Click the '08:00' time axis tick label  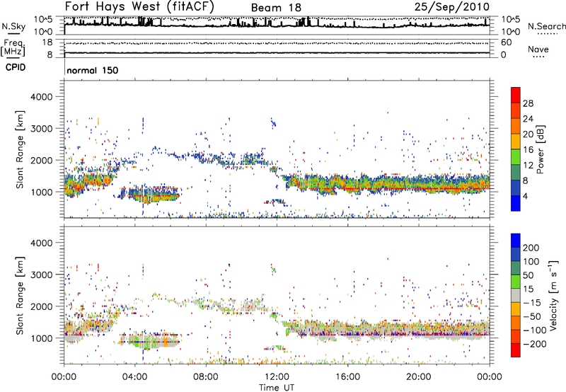click(206, 377)
